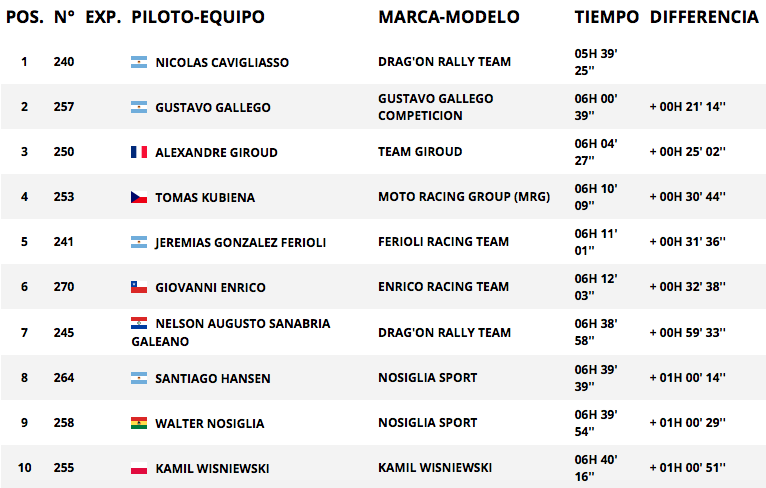Click Paraguay flag beside Nelson Augusto Sanabria
The image size is (766, 488).
139,323
